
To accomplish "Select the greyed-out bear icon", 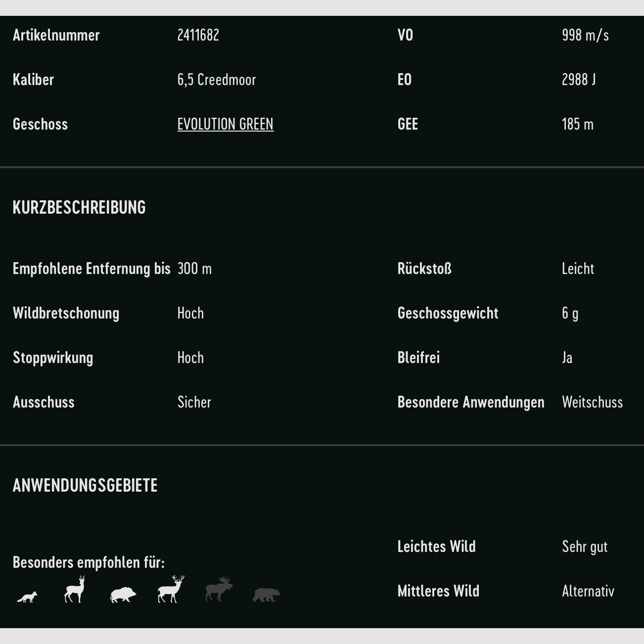I will pos(266,595).
